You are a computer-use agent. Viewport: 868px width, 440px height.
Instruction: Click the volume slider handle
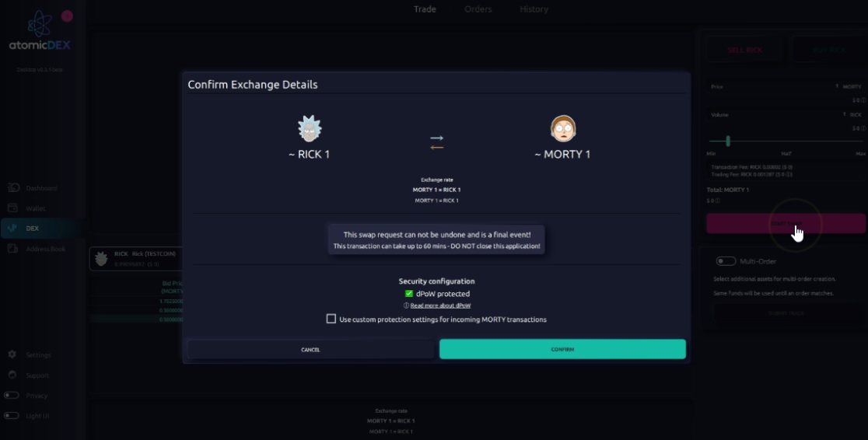728,141
